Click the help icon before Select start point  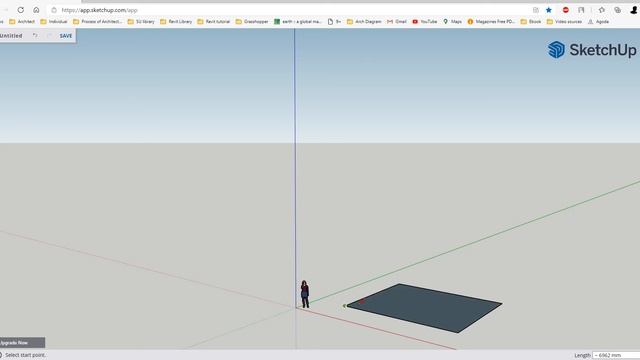(1, 355)
